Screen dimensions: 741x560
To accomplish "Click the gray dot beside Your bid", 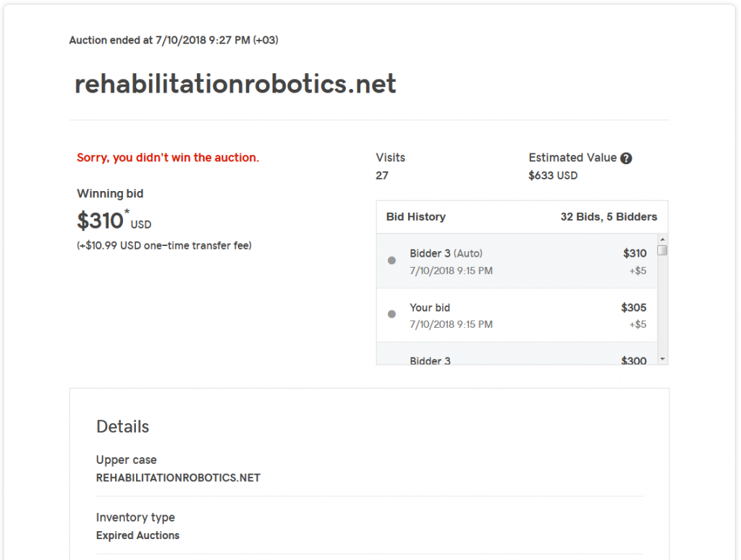I will point(391,314).
